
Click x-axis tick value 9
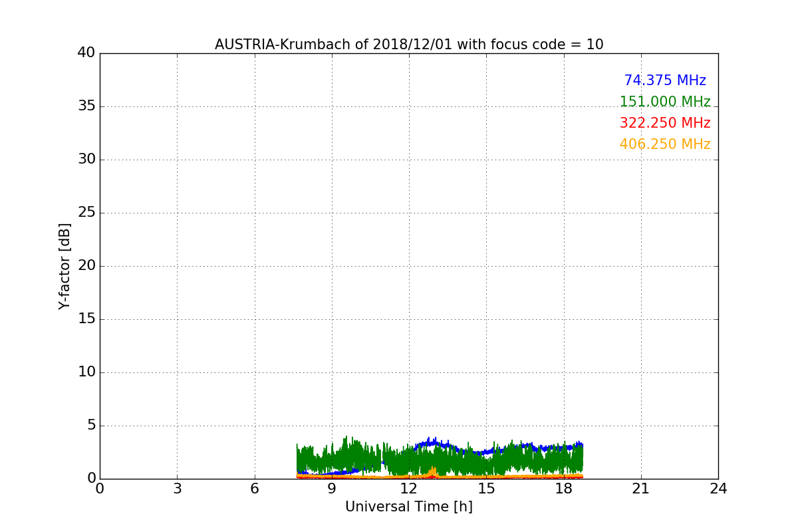click(332, 489)
